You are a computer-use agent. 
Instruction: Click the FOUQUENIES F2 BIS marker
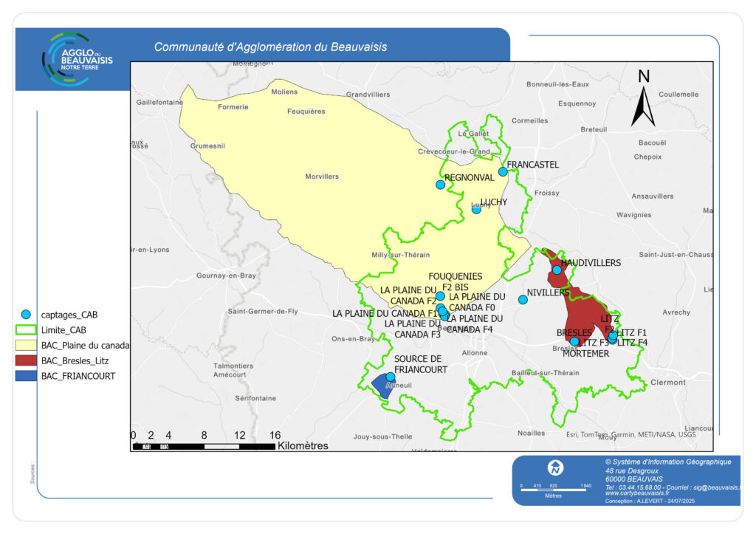coord(440,296)
